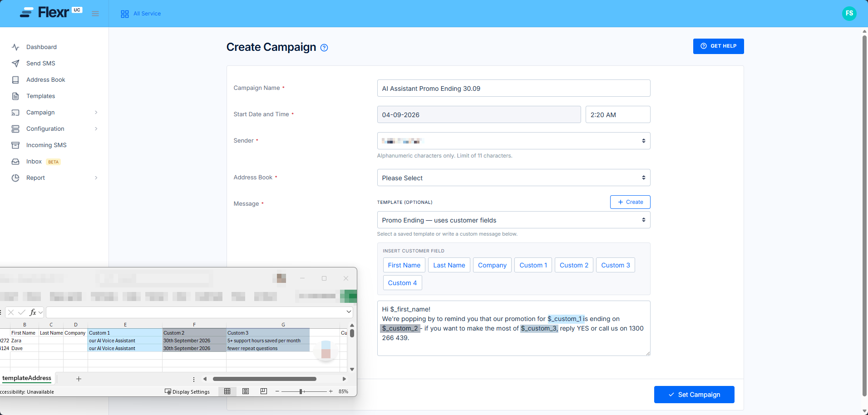Image resolution: width=868 pixels, height=415 pixels.
Task: Open Dashboard in the sidebar
Action: pyautogui.click(x=41, y=47)
